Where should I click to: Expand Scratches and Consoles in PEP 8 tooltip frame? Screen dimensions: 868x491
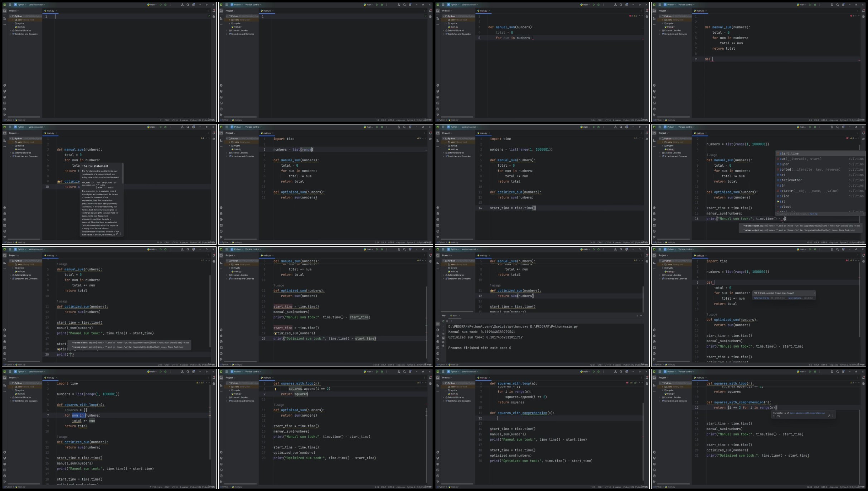(660, 279)
